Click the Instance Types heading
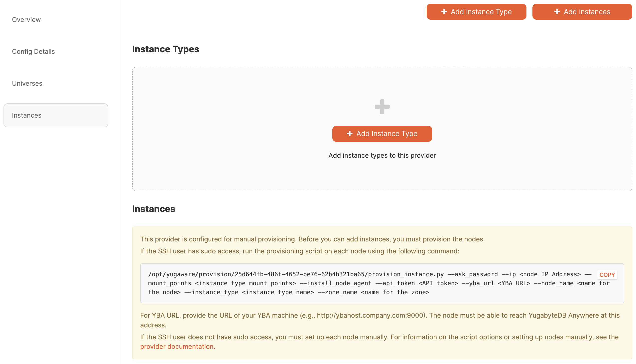 pos(165,49)
